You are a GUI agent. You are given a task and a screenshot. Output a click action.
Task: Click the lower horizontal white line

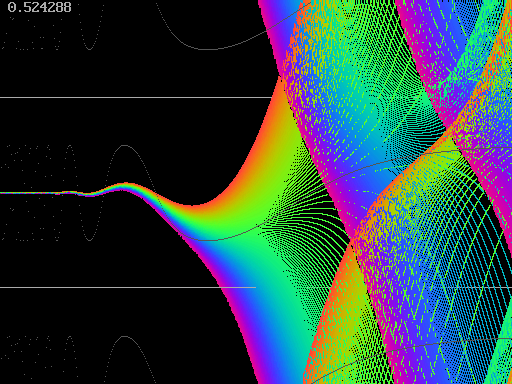tap(128, 287)
